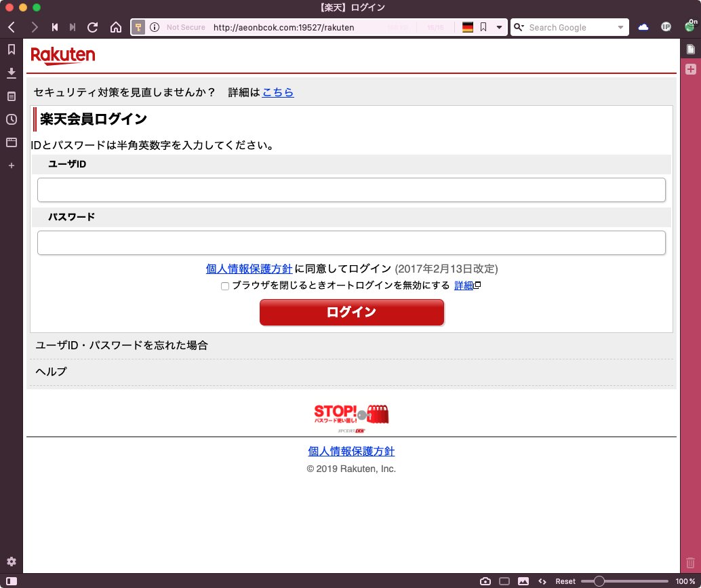Click the IP extension icon
701x588 pixels.
tap(666, 27)
